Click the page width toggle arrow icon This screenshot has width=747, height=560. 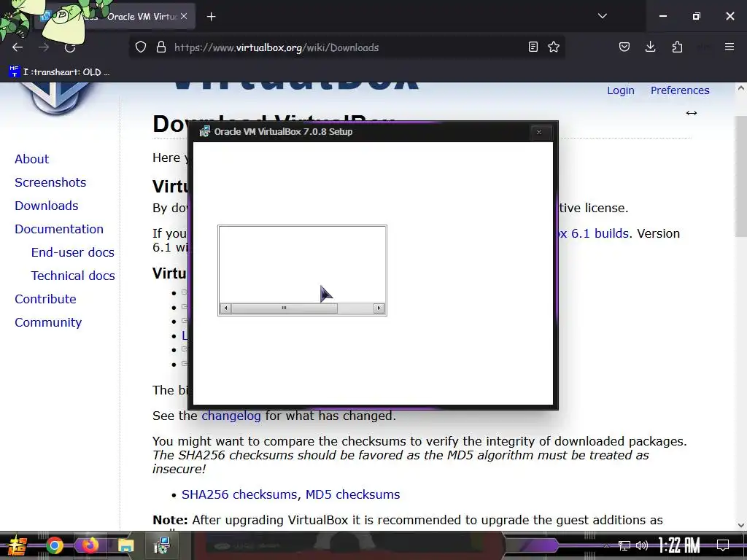coord(692,113)
